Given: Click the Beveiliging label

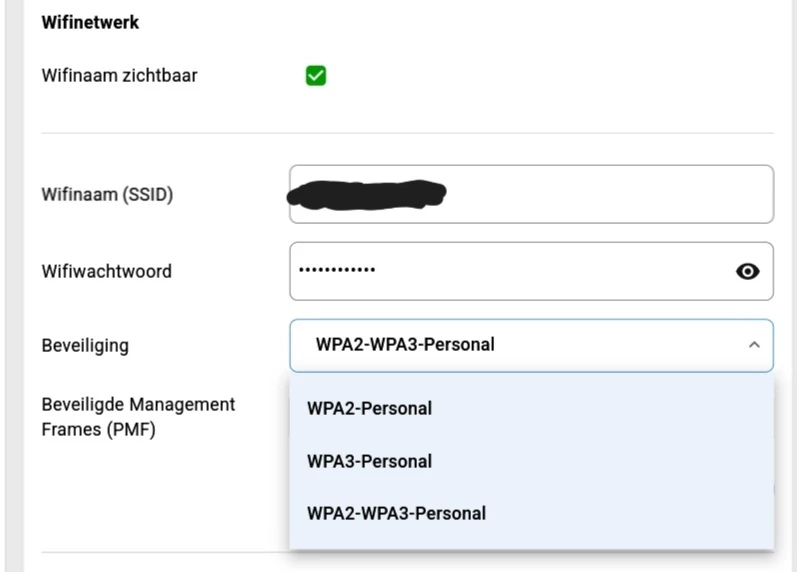Looking at the screenshot, I should 85,346.
